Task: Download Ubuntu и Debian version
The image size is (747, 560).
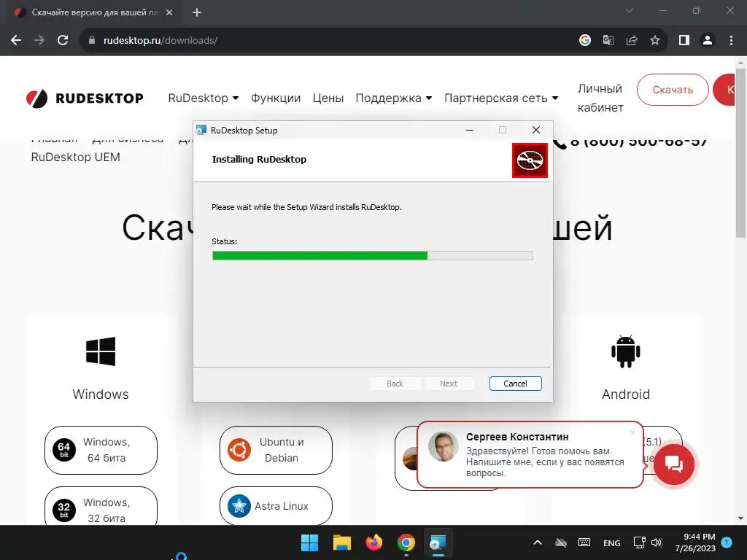Action: pyautogui.click(x=276, y=450)
